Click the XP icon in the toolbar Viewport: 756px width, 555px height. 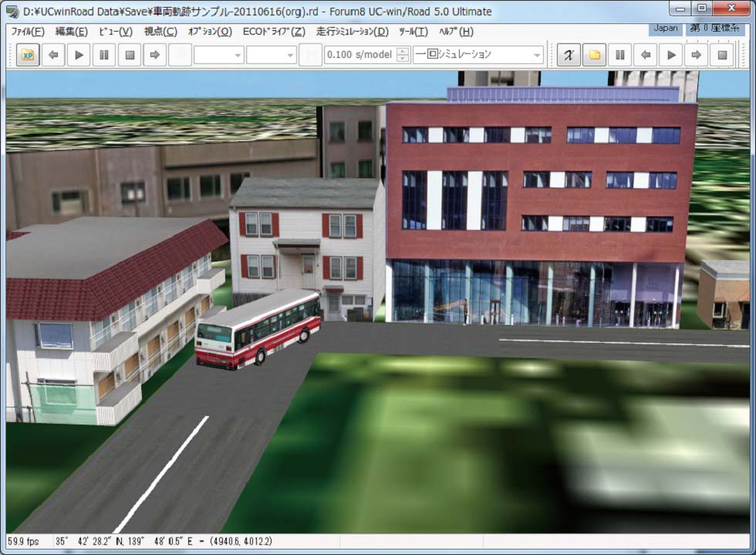(28, 55)
